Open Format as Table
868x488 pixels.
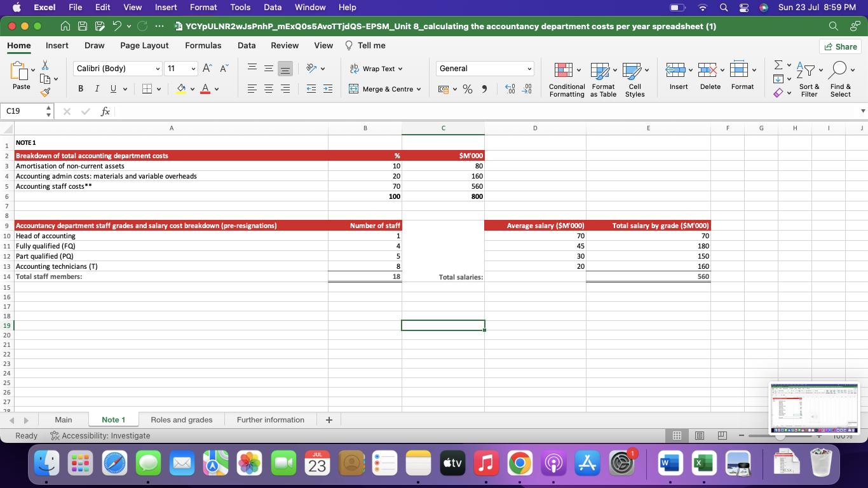[603, 79]
